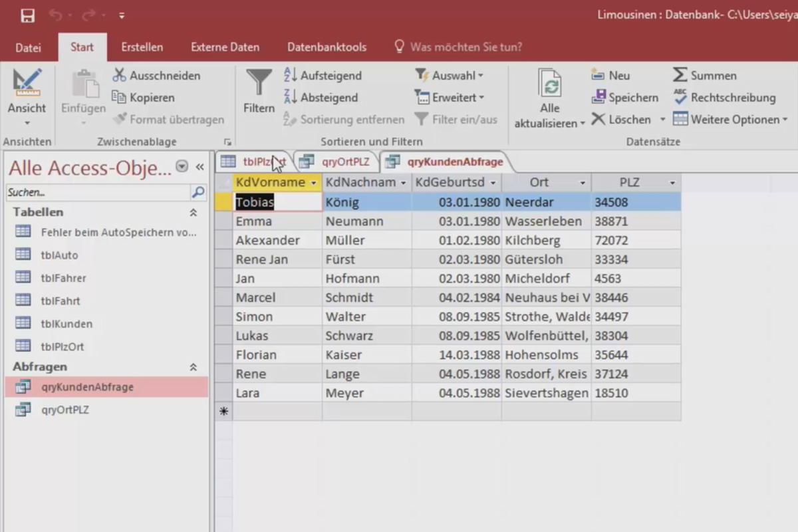Expand the KdVorname column filter arrow
This screenshot has height=532, width=798.
click(x=313, y=182)
